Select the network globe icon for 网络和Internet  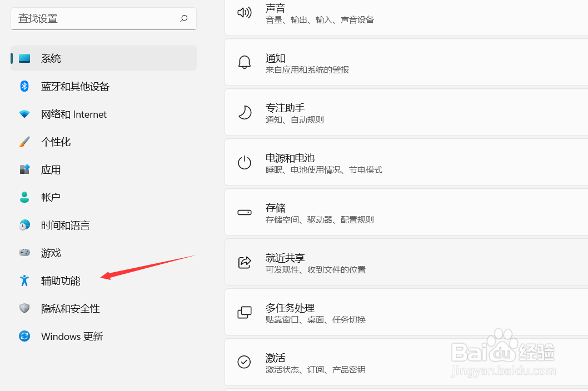24,114
